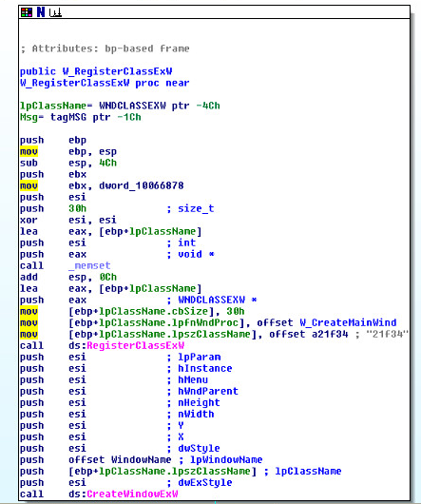Click the Msg tagMSG variable definition
The height and width of the screenshot is (504, 421).
(x=80, y=117)
